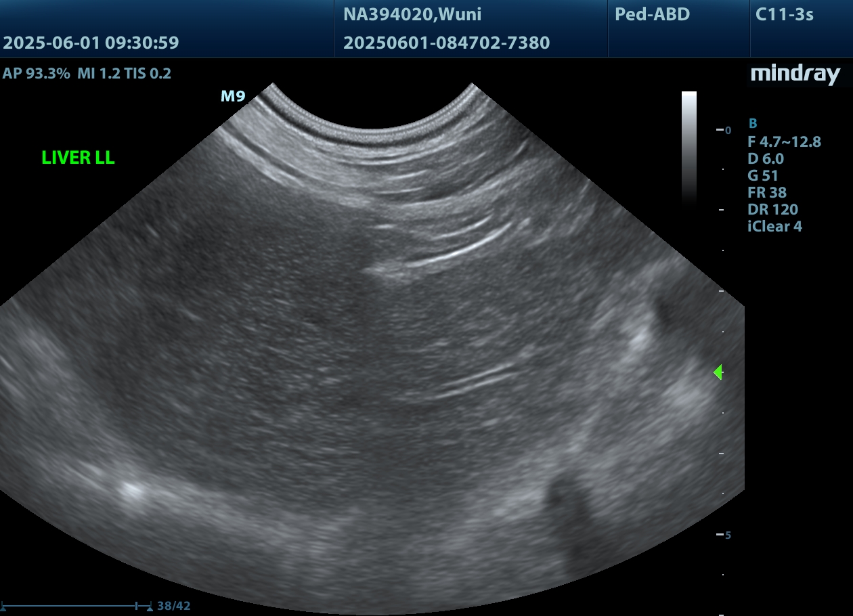This screenshot has height=616, width=853.
Task: Select the grayscale map bar
Action: pos(688,148)
